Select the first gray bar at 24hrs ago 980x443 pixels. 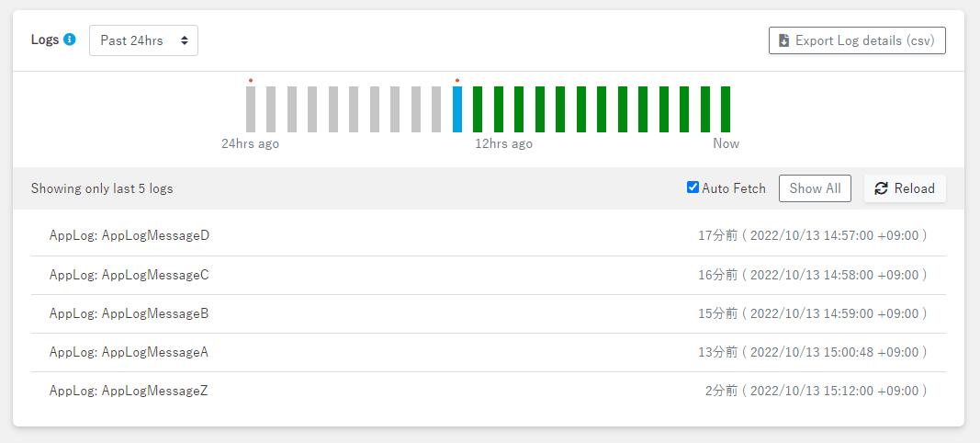coord(251,109)
